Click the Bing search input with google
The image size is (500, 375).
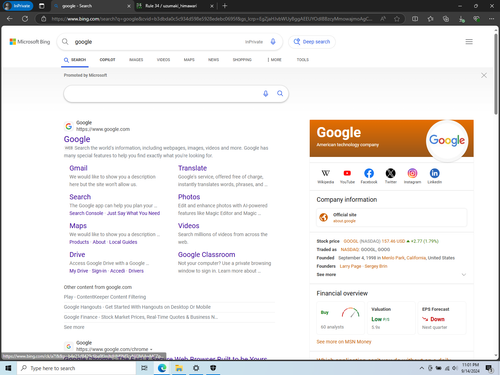(157, 42)
